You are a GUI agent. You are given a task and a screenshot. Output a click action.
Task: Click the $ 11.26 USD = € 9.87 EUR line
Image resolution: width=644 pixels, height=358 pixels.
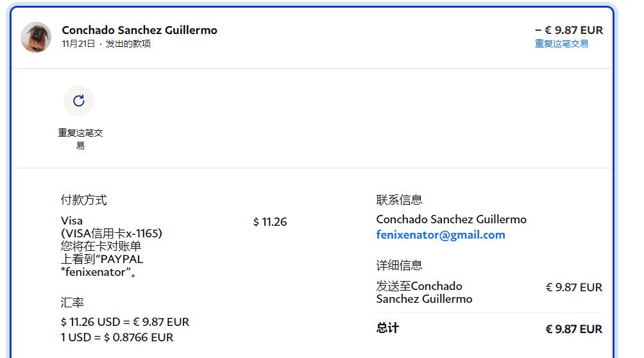tap(125, 322)
